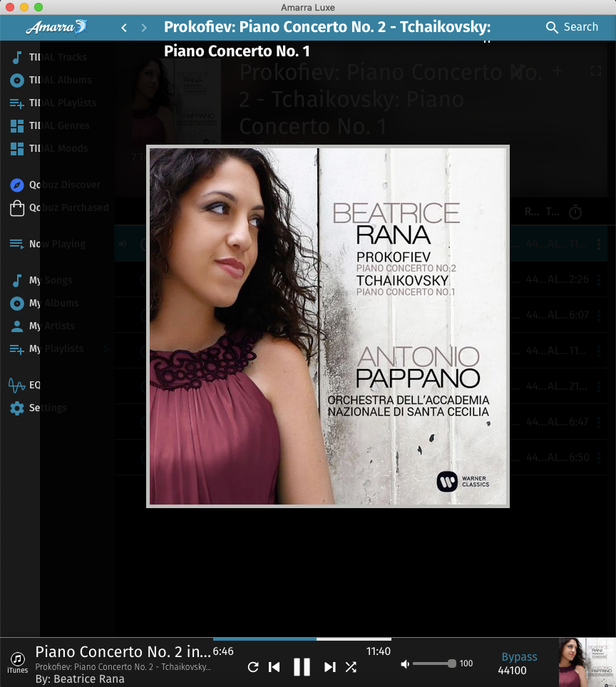Toggle shuffle playback
This screenshot has width=616, height=687.
[x=351, y=667]
